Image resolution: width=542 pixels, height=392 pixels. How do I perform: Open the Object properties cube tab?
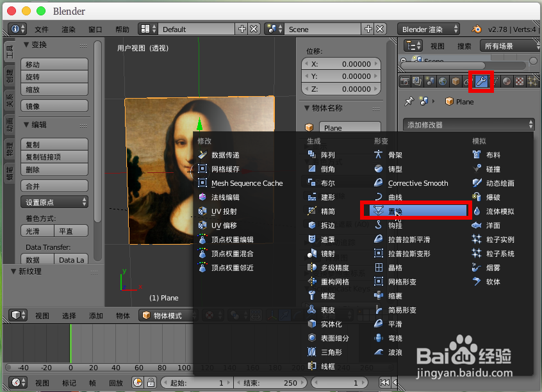456,81
